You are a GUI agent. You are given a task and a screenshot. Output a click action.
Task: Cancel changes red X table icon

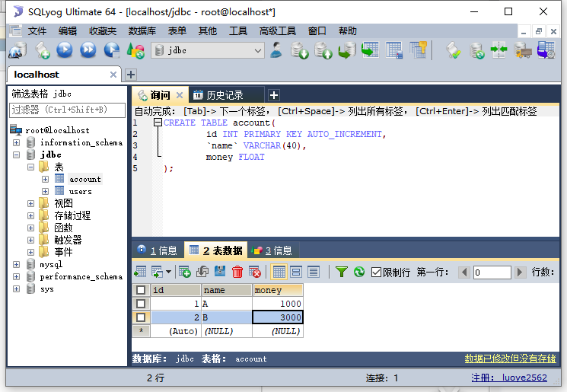coord(255,272)
